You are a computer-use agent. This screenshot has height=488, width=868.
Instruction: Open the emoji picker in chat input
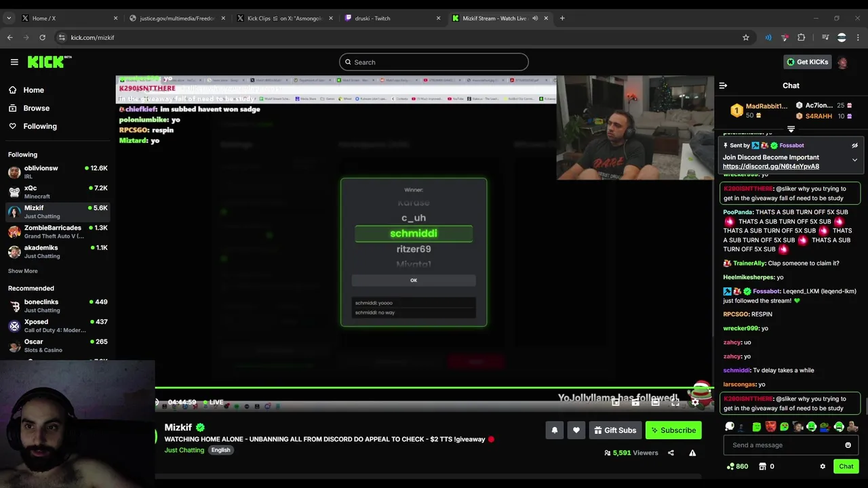(x=848, y=445)
